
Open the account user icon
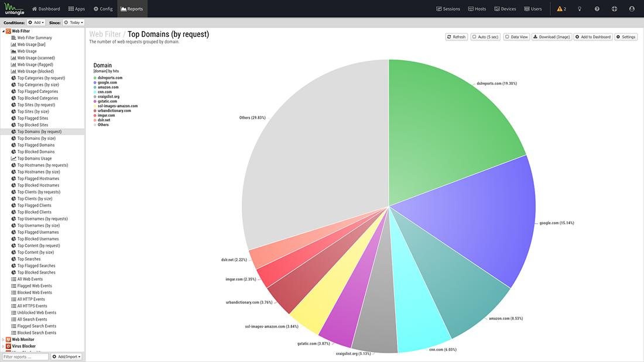click(632, 9)
